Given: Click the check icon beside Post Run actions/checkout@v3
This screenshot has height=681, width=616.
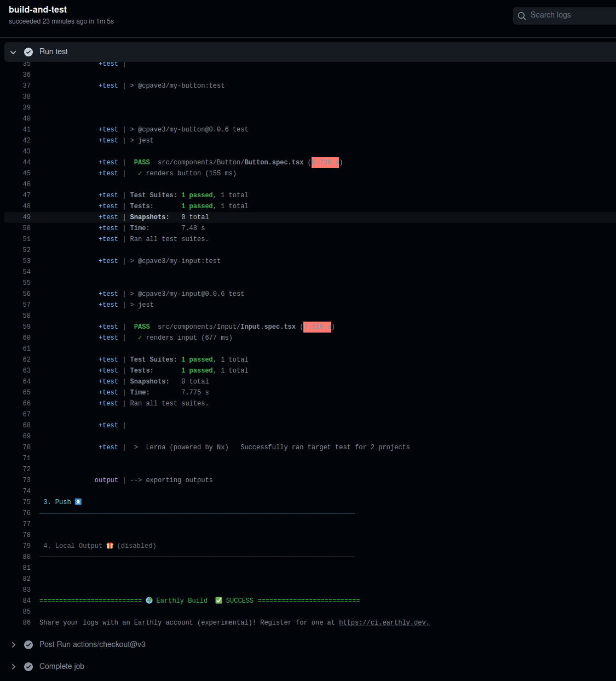Looking at the screenshot, I should [28, 645].
